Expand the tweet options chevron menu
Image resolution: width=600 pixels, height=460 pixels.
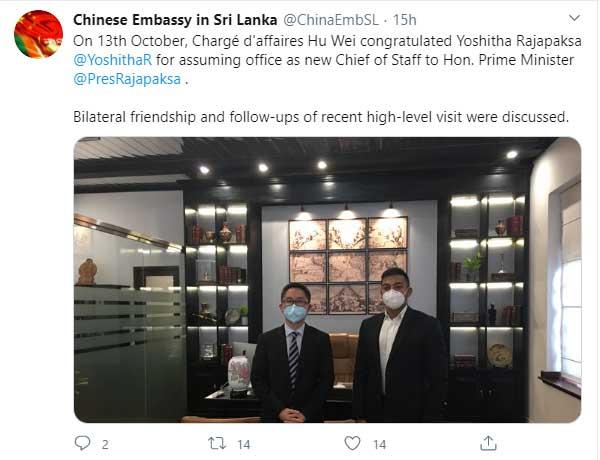coord(574,18)
